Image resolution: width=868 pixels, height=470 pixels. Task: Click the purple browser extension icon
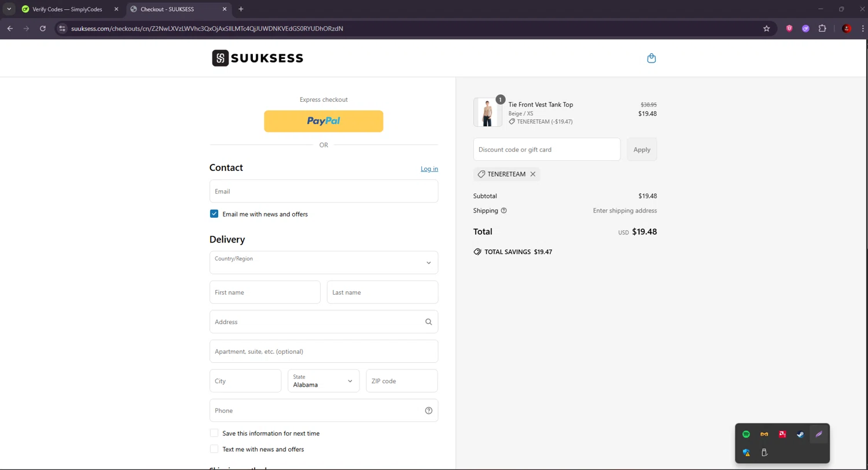pyautogui.click(x=806, y=28)
